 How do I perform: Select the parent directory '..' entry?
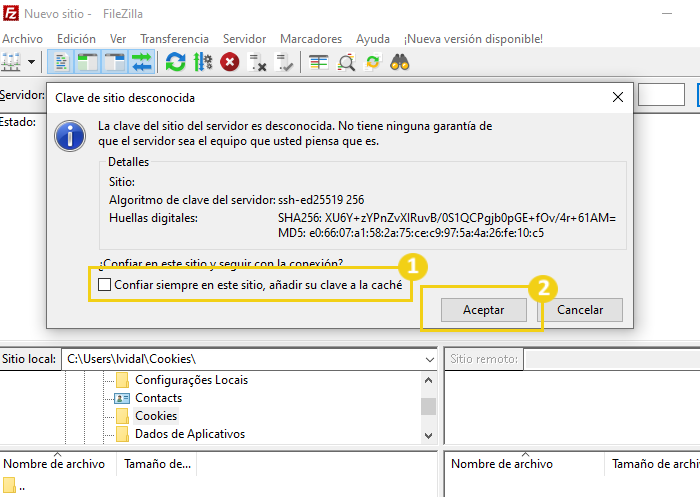[13, 486]
